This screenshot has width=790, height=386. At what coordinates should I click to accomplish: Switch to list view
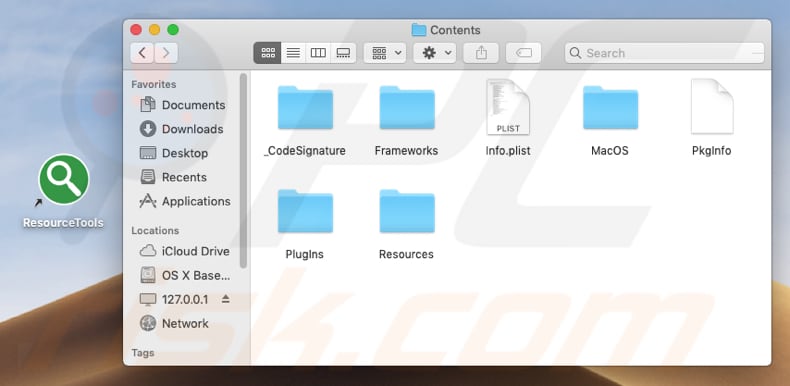(293, 53)
